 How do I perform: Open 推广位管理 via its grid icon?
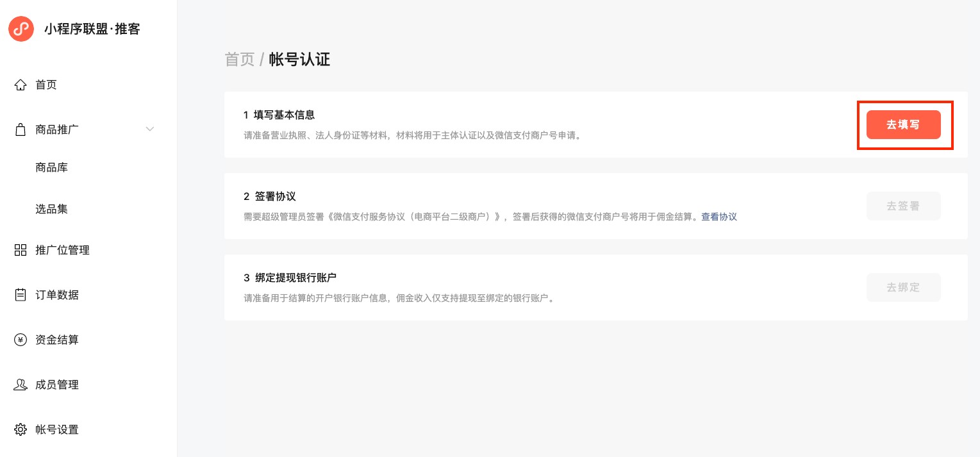pos(21,250)
